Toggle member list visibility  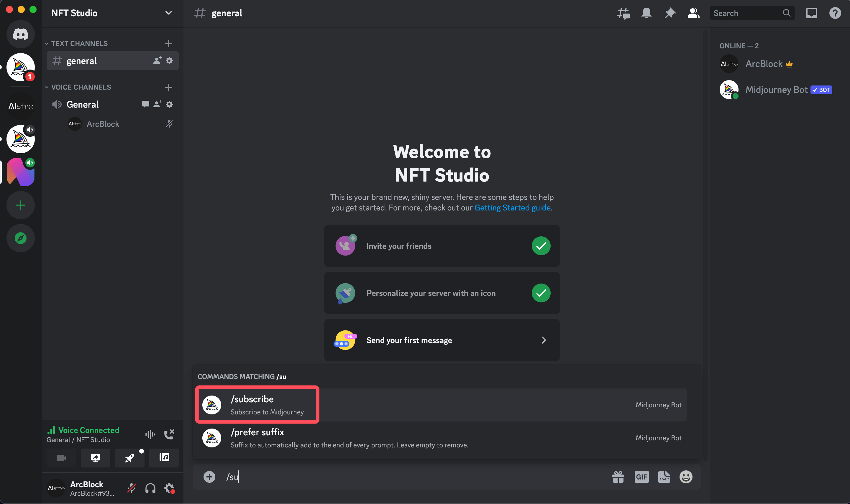[x=693, y=13]
